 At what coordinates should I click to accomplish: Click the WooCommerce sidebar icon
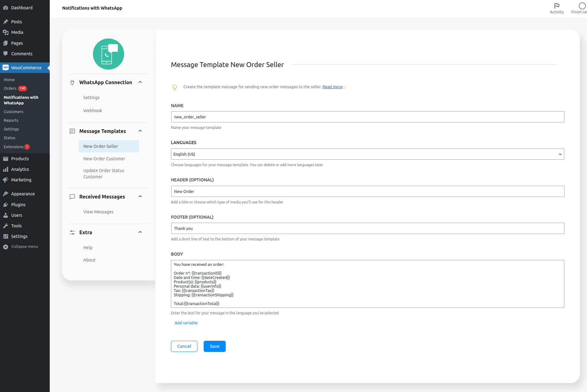[x=6, y=67]
